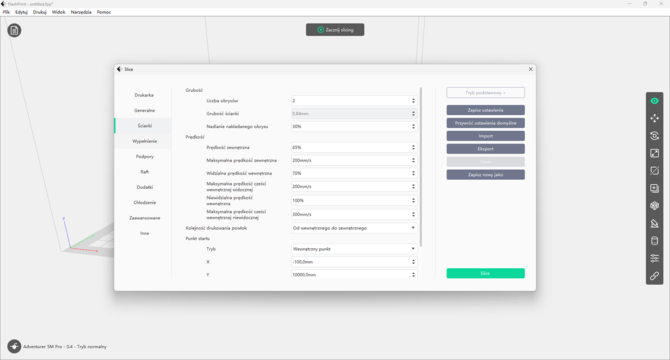Open the supports tool icon
Screen dimensions: 670x360
[654, 223]
